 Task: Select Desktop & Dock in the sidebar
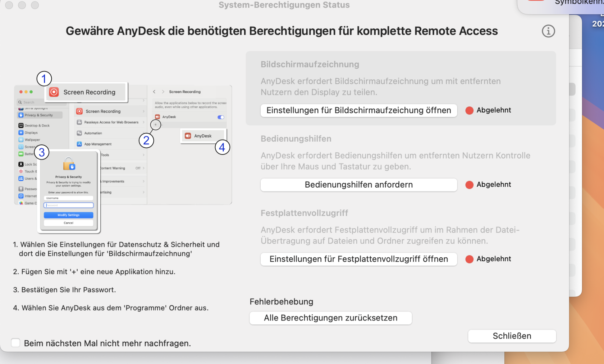tap(20, 125)
